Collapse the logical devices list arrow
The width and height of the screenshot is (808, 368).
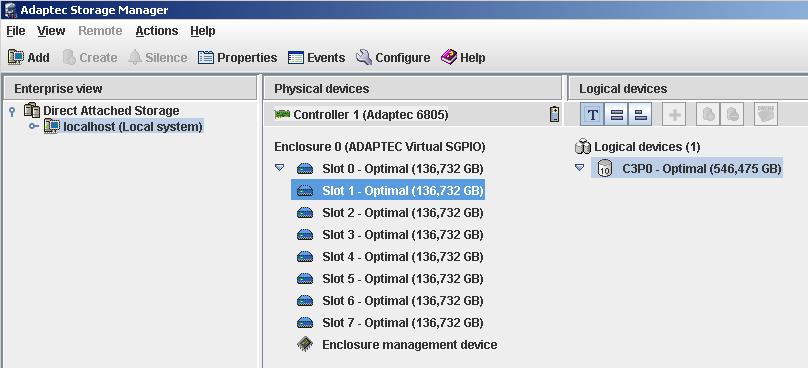click(x=579, y=168)
